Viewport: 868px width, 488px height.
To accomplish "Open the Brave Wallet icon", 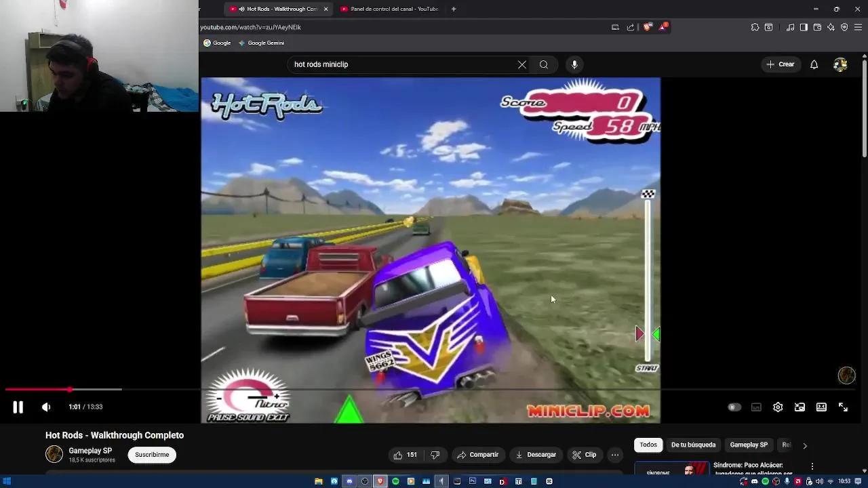I will pos(817,27).
